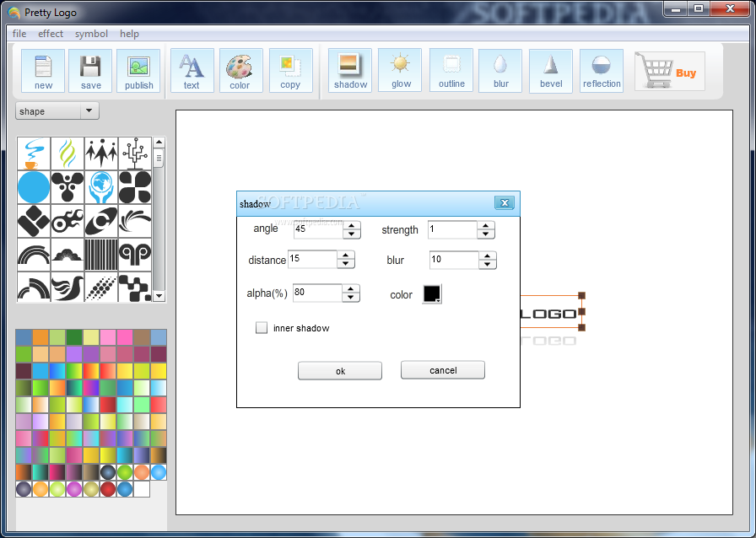Pick the green wavy leaf shape

(x=67, y=153)
